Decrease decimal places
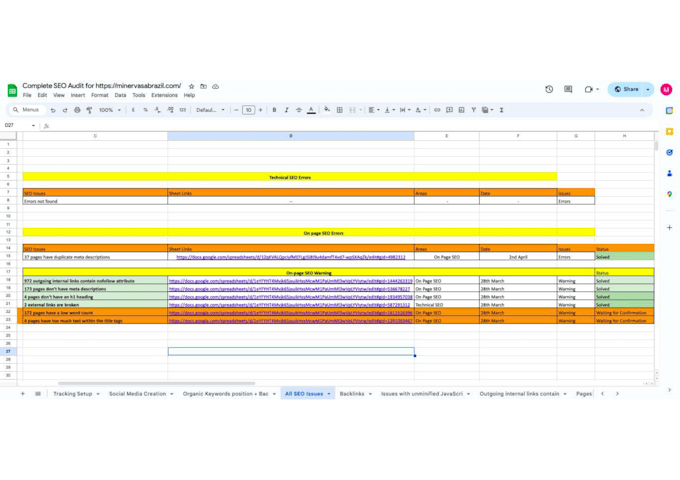 coord(157,110)
